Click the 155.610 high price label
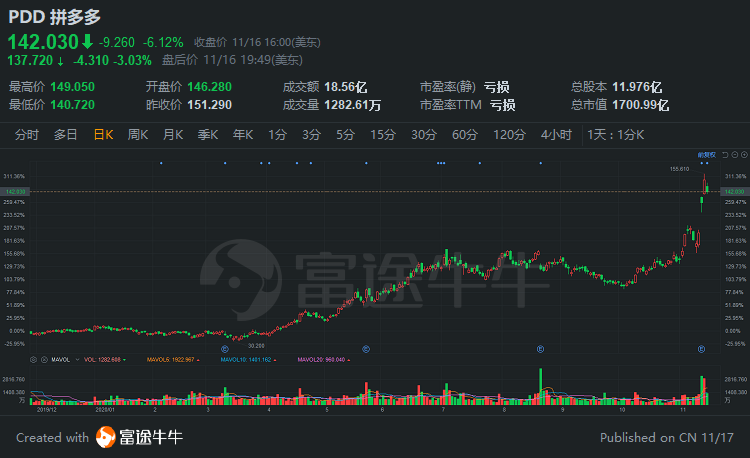Image resolution: width=750 pixels, height=458 pixels. tap(679, 169)
